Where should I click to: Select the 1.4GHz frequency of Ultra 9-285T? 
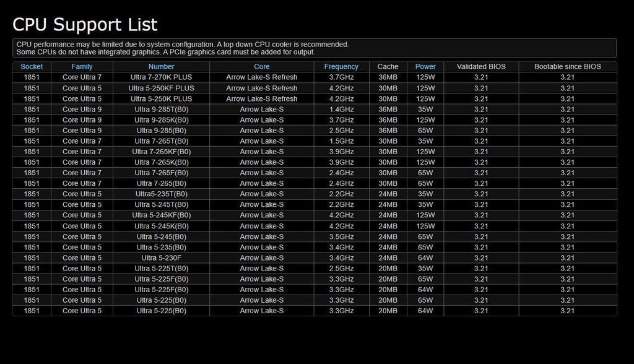pyautogui.click(x=341, y=109)
